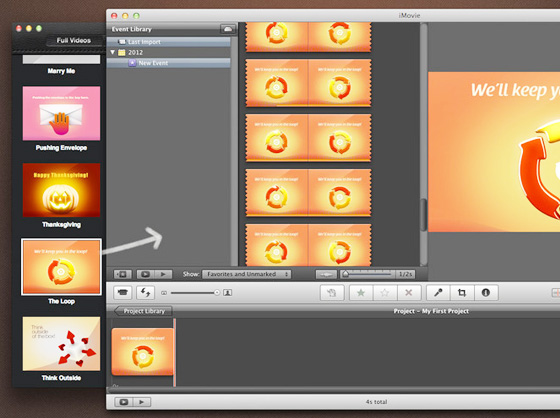This screenshot has height=418, width=560.
Task: Click Project – My First Project title
Action: click(x=431, y=311)
